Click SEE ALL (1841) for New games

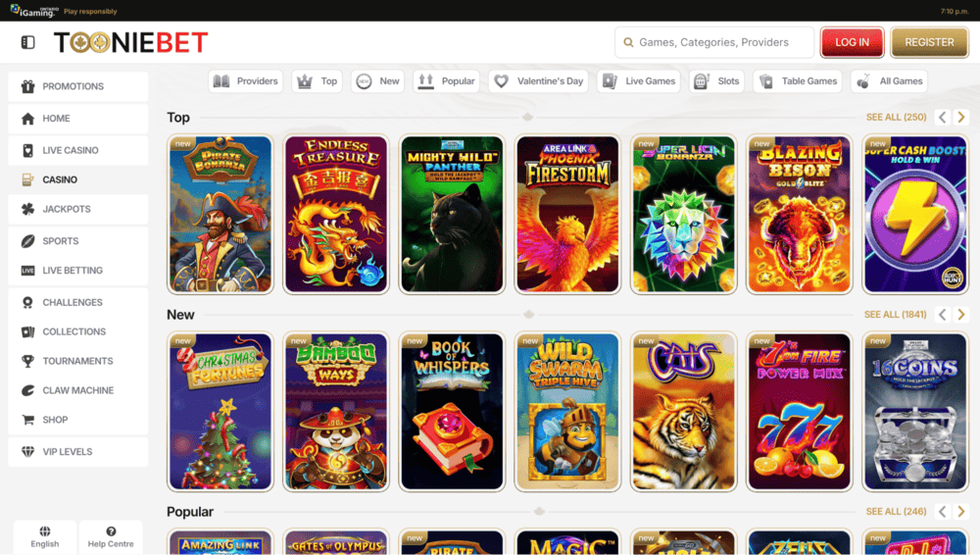tap(895, 315)
